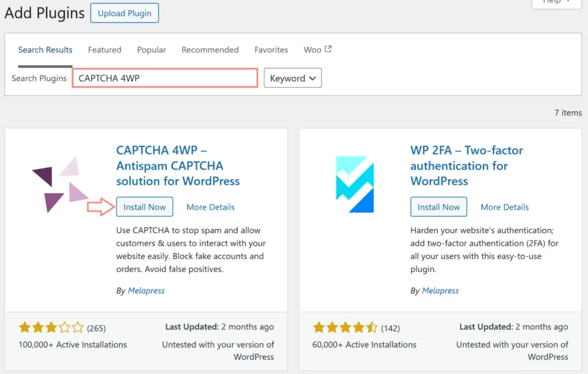Open Melapress author link under CAPTCHA 4WP

click(x=146, y=290)
